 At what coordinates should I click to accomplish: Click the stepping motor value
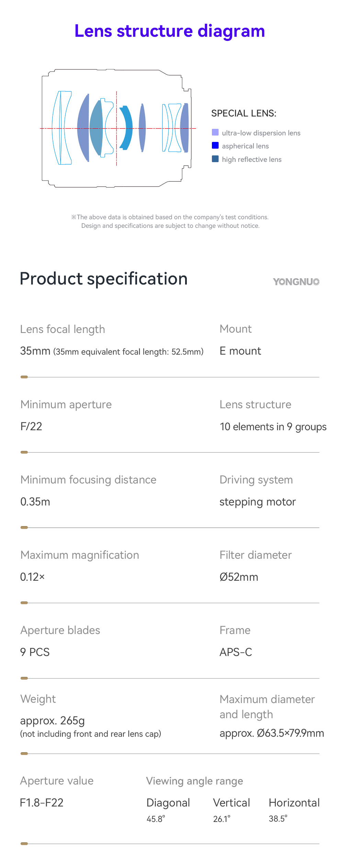258,502
